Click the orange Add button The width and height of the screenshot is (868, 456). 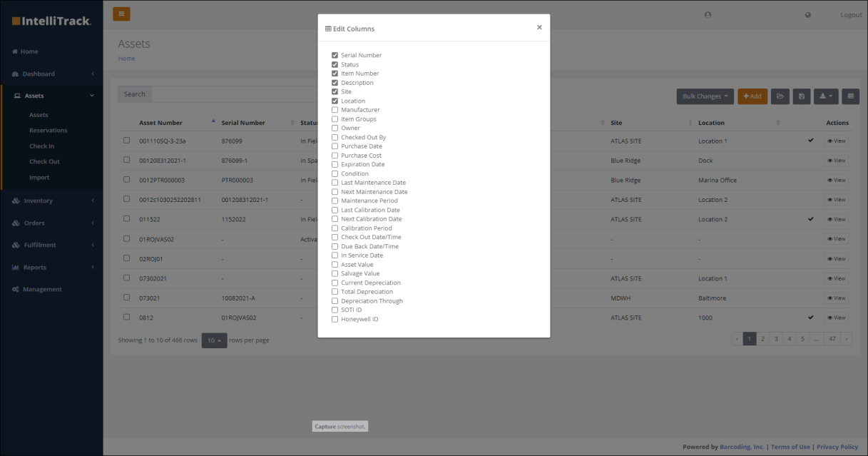tap(752, 96)
